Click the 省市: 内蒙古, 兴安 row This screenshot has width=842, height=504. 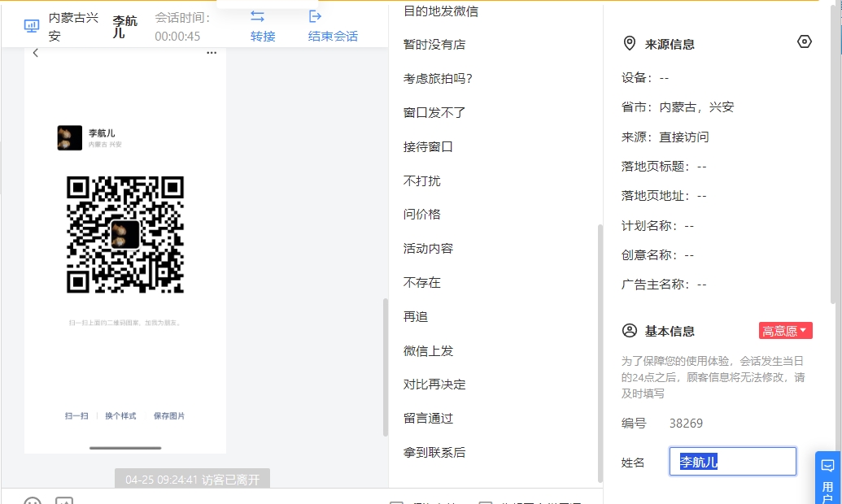coord(678,107)
